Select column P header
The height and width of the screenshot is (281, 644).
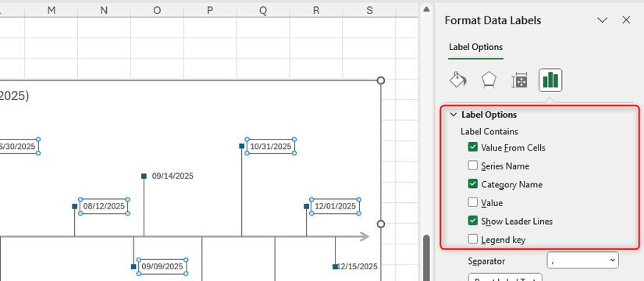click(x=210, y=11)
